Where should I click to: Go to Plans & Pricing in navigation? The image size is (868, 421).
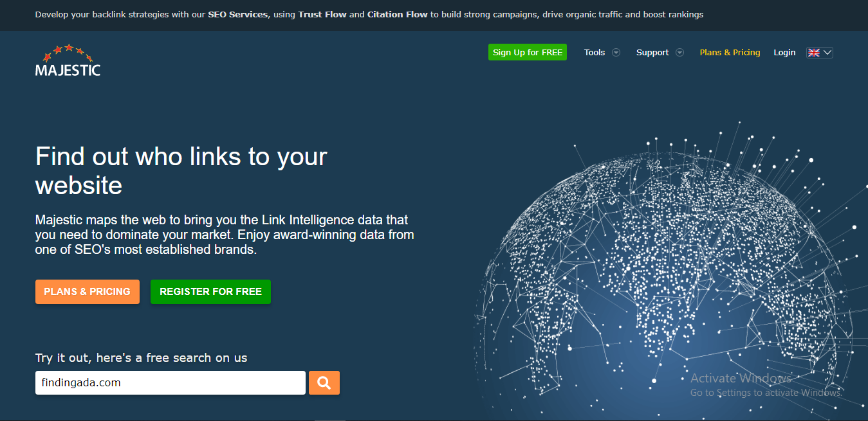[730, 53]
